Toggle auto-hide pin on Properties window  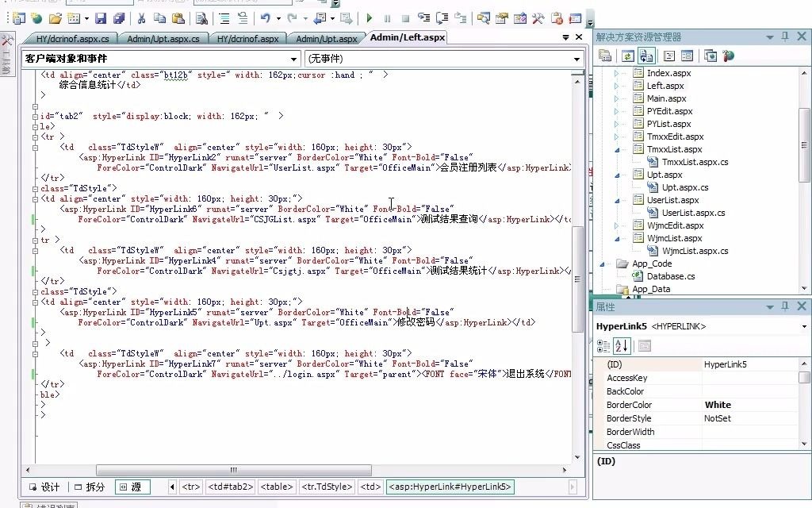click(x=783, y=306)
